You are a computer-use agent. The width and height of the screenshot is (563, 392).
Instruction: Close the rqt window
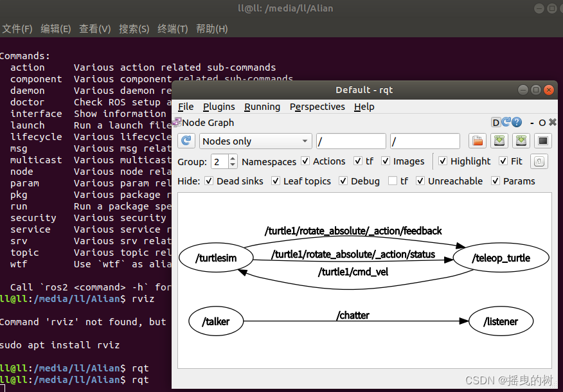(x=549, y=90)
